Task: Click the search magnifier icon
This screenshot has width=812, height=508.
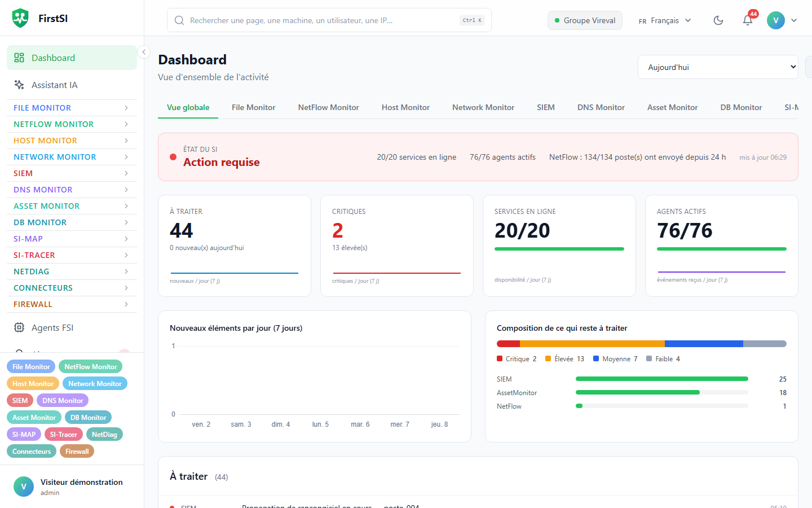Action: pos(179,20)
